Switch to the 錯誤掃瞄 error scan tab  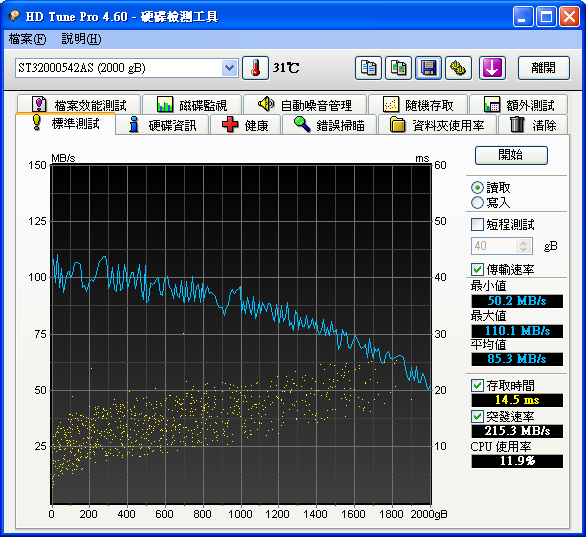329,124
